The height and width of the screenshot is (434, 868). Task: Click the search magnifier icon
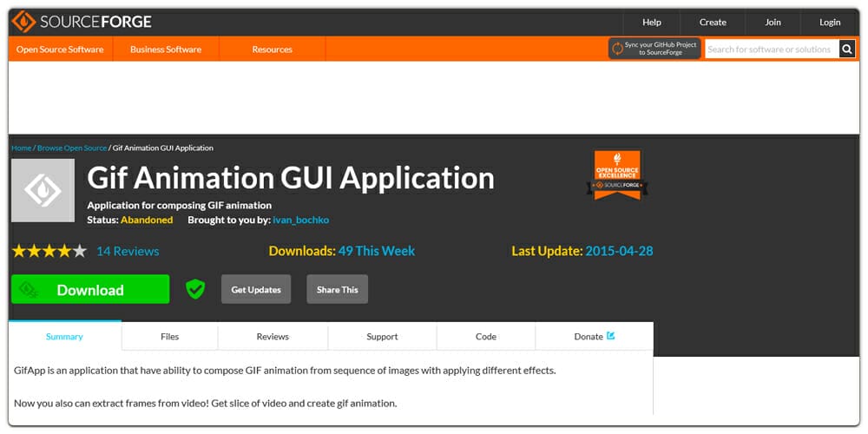click(x=848, y=49)
